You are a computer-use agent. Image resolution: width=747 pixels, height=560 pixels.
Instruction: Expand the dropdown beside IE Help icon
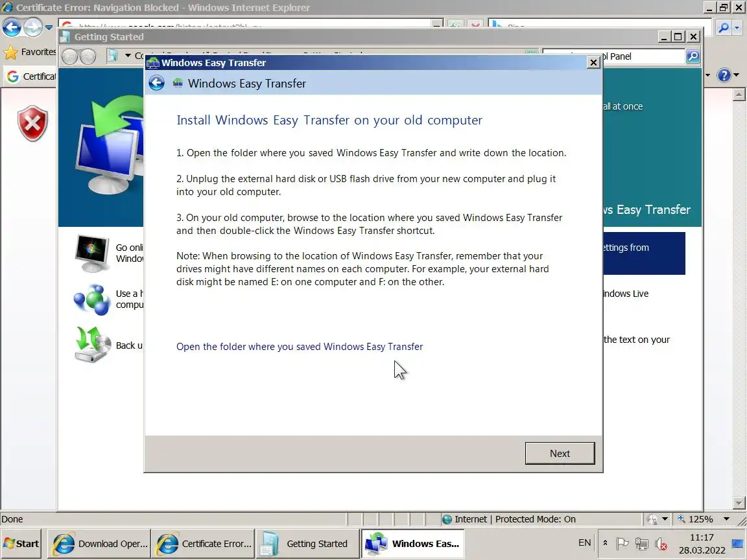737,75
